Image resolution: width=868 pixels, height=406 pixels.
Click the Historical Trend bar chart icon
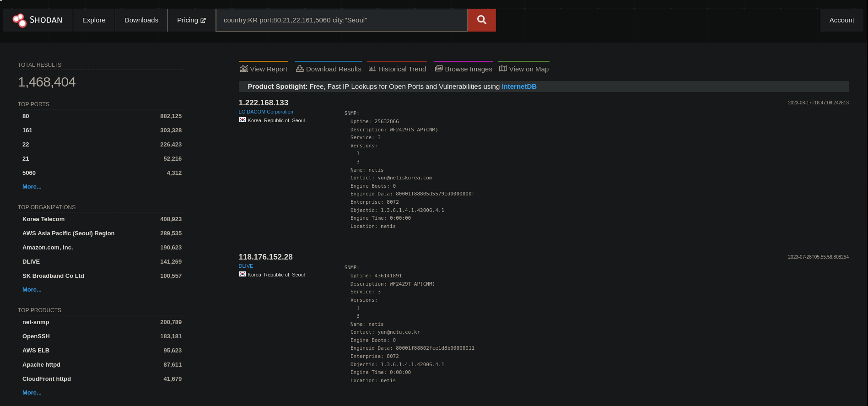(x=372, y=69)
